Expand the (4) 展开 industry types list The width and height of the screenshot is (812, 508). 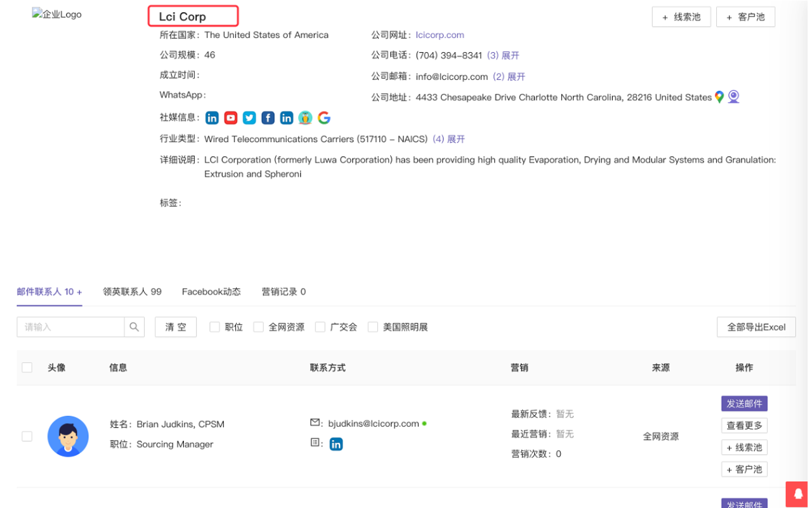pyautogui.click(x=448, y=139)
